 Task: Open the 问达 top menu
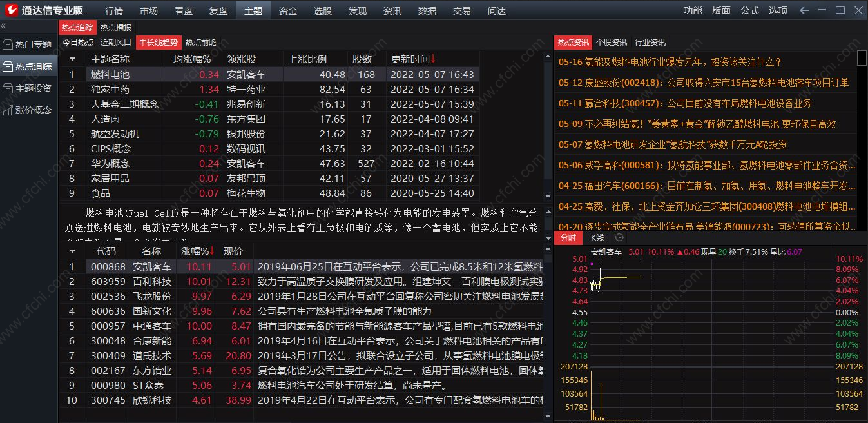click(x=497, y=10)
